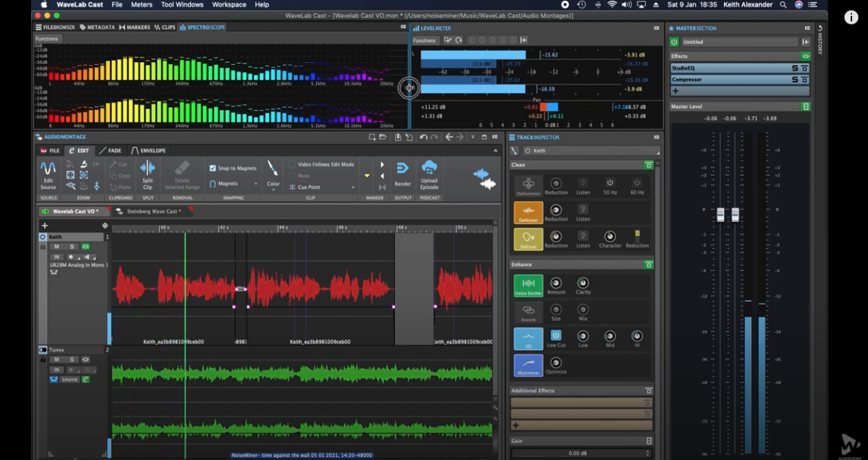
Task: Open the Magnets dropdown
Action: [255, 183]
